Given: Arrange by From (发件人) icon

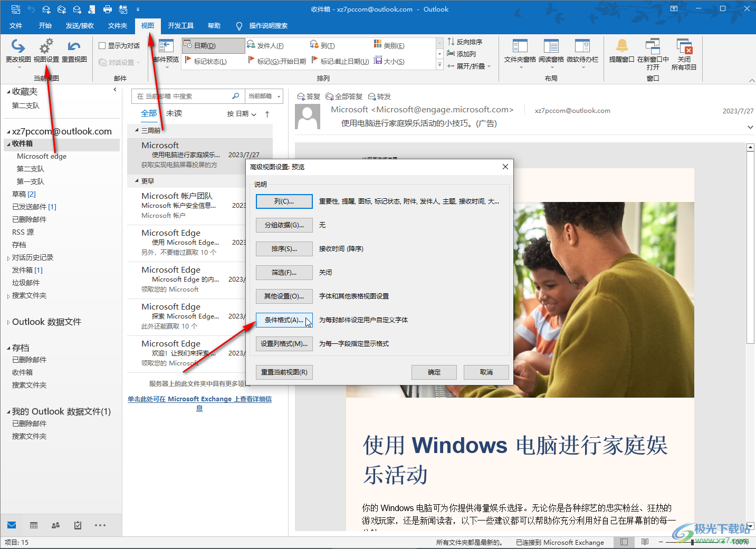Looking at the screenshot, I should click(x=251, y=45).
